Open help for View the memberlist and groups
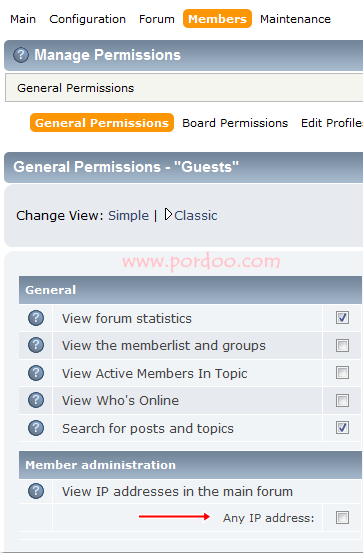This screenshot has width=363, height=553. point(36,345)
